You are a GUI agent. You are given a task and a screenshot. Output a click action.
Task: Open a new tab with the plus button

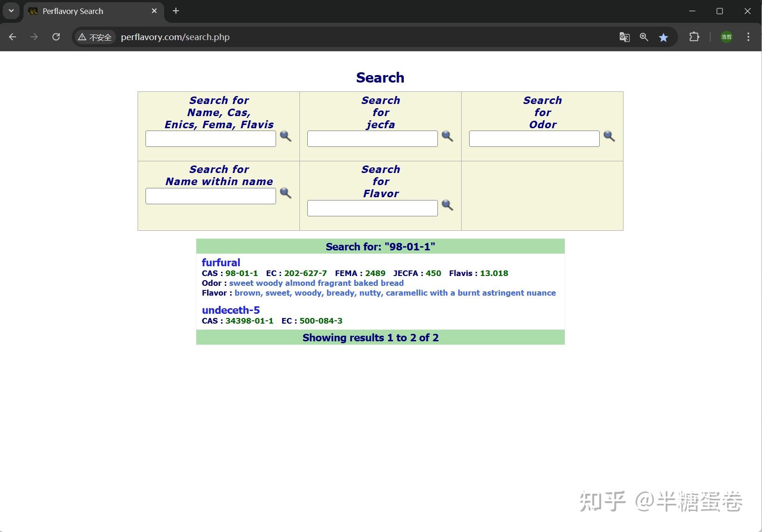coord(176,11)
